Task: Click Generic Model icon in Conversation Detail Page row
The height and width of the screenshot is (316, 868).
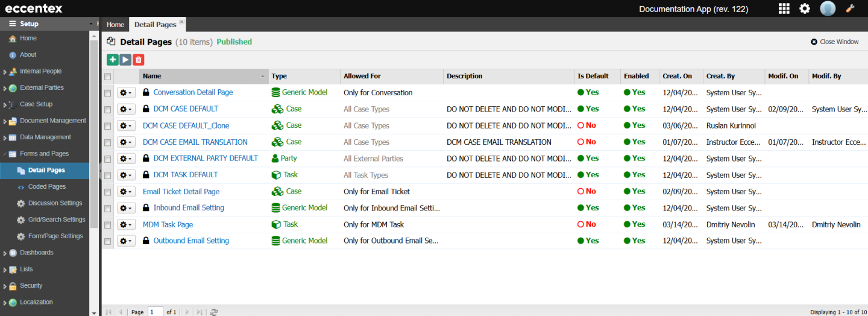Action: point(276,92)
